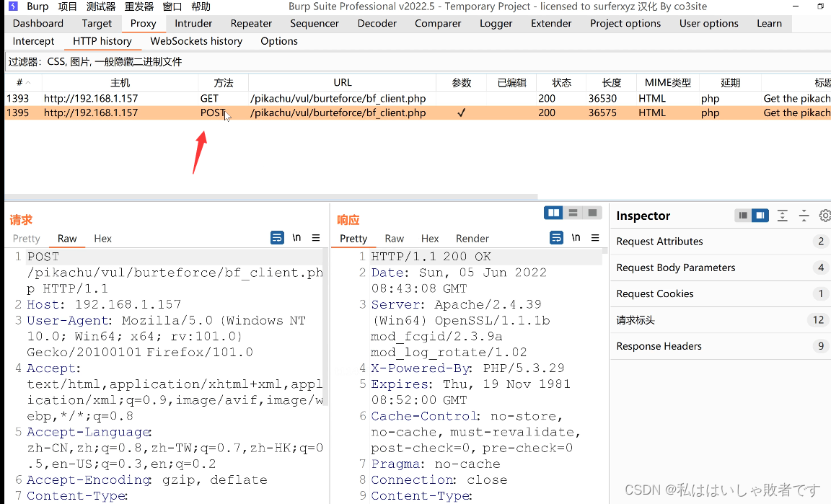
Task: Click the 过滤器 filter bar
Action: pos(418,62)
